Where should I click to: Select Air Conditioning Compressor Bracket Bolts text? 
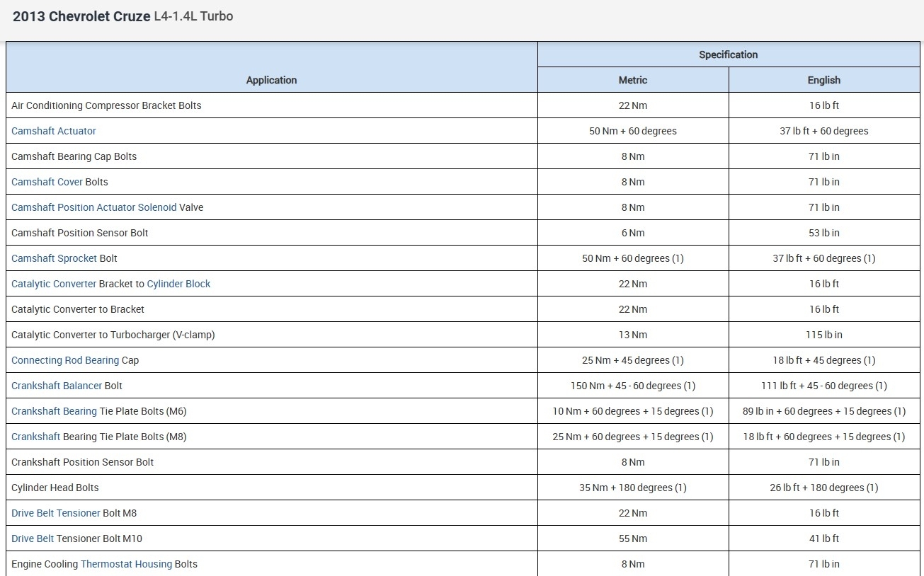(106, 105)
